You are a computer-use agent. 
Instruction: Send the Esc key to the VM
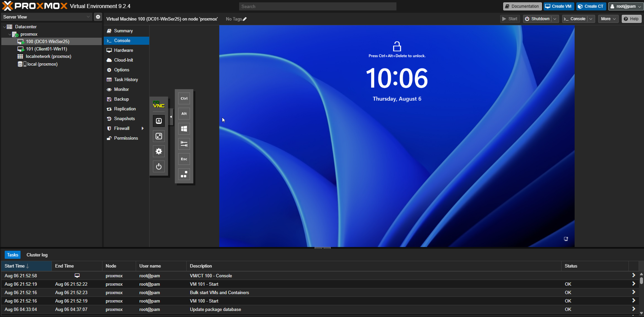pyautogui.click(x=184, y=159)
